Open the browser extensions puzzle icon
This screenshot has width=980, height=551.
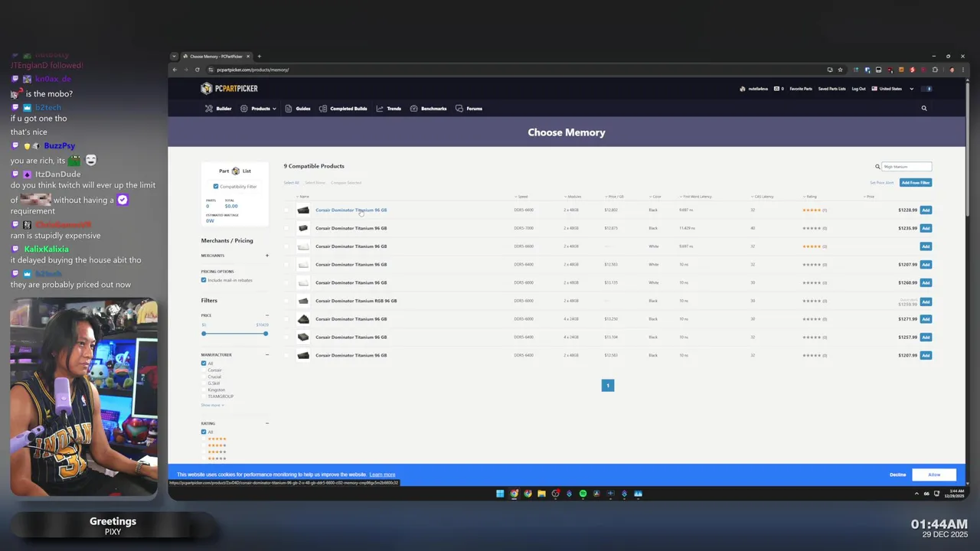click(935, 70)
